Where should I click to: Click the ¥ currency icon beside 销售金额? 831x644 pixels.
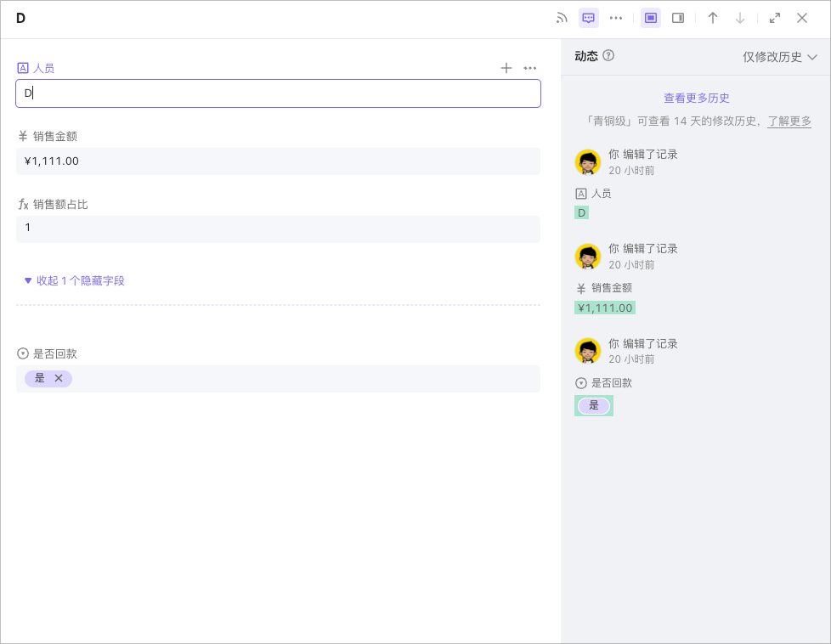point(21,136)
